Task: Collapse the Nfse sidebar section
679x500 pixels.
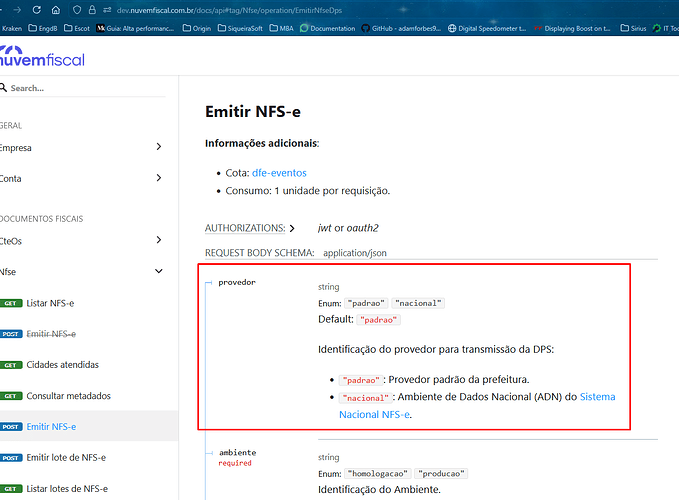Action: [82, 271]
